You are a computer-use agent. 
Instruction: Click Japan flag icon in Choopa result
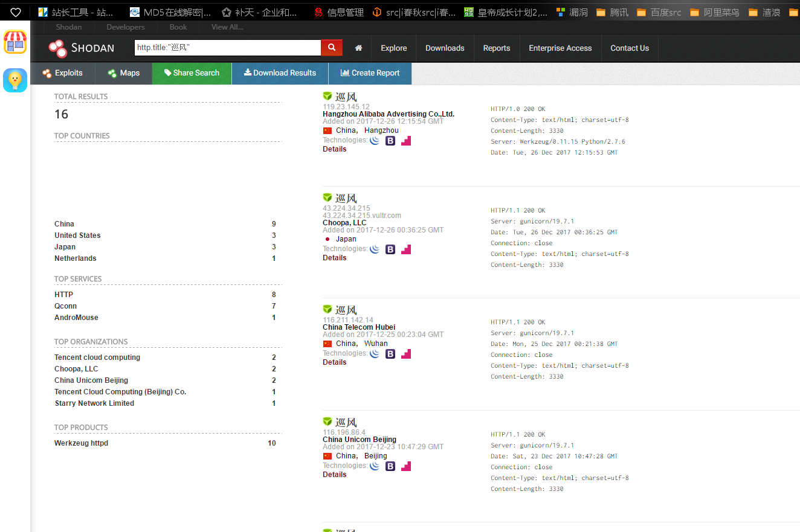(327, 239)
